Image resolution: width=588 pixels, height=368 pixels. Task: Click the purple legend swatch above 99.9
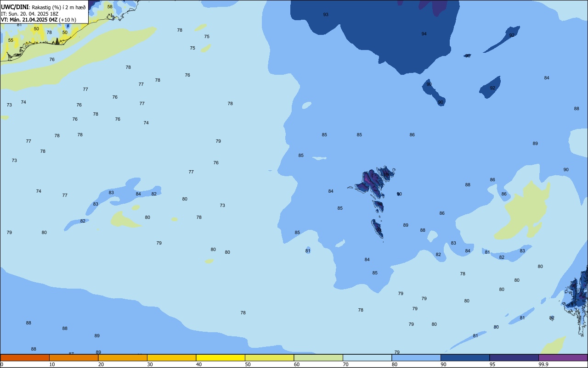pos(563,357)
